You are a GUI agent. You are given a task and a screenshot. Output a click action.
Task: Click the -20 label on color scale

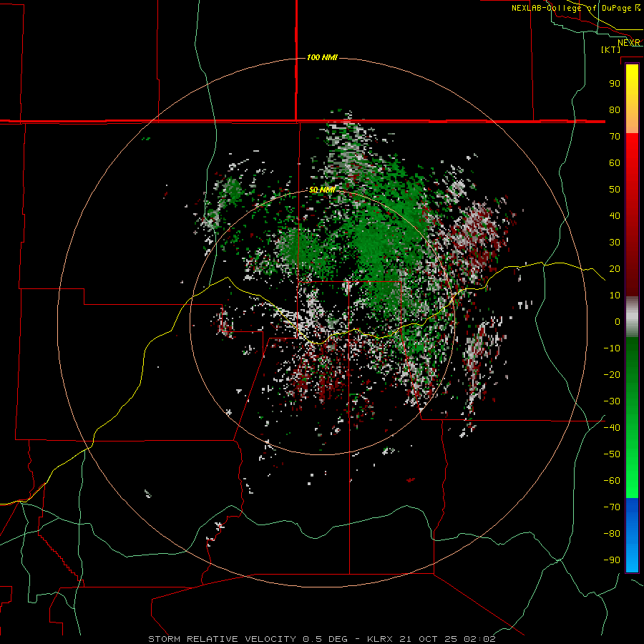click(612, 374)
